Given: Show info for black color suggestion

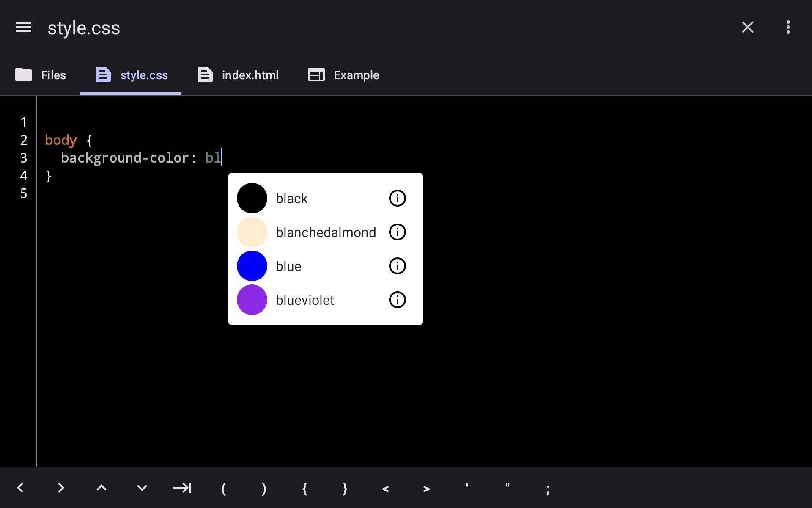Looking at the screenshot, I should [397, 198].
